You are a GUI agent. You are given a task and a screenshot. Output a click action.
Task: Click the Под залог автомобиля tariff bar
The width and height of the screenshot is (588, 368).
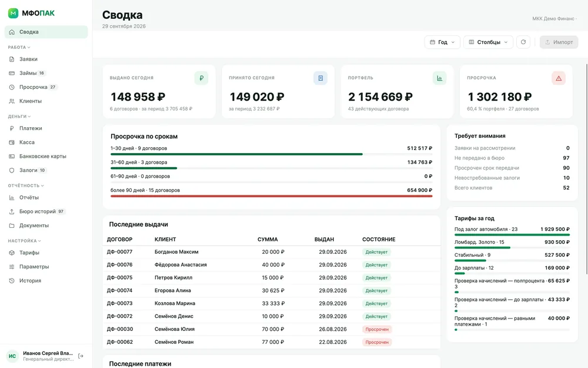pos(512,235)
